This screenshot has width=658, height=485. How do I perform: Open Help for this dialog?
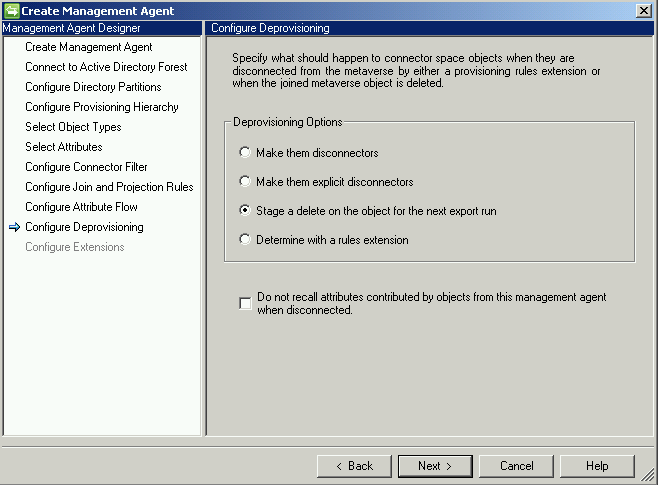coord(597,466)
